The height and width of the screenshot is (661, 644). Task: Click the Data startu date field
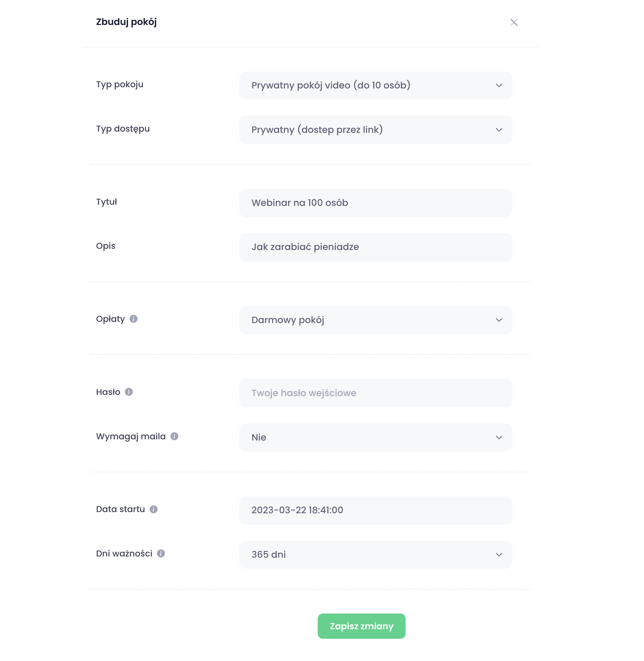(375, 510)
